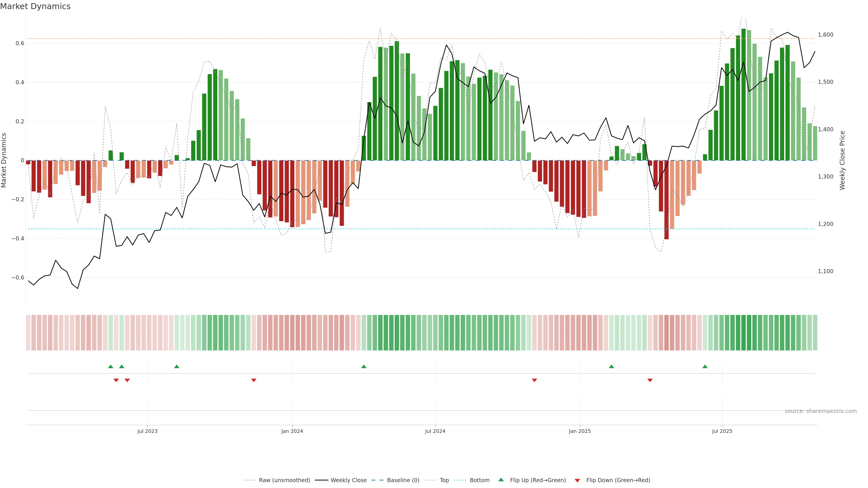Hide the Bottom threshold legend entry
Image resolution: width=868 pixels, height=488 pixels.
(479, 480)
